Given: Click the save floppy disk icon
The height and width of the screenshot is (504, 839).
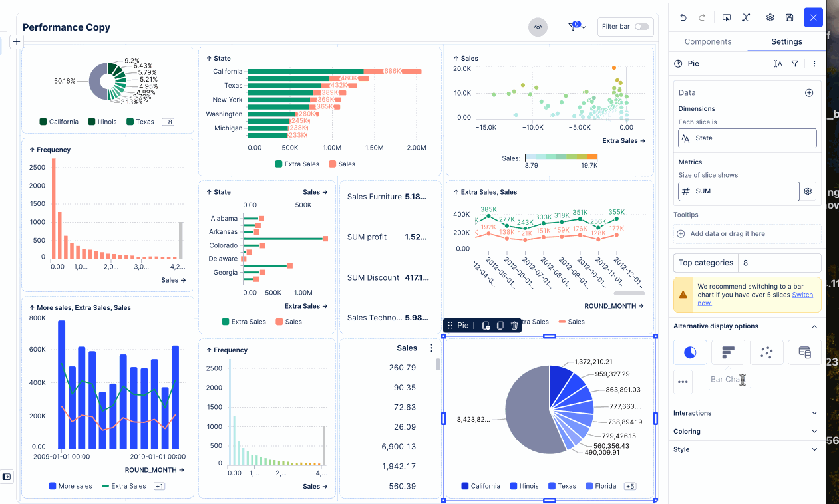Looking at the screenshot, I should [x=789, y=18].
